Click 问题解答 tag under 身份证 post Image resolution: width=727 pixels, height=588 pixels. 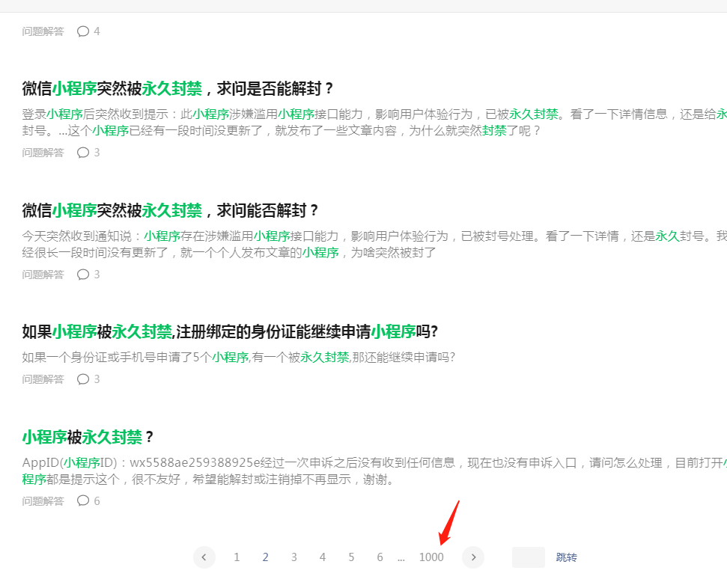pyautogui.click(x=43, y=379)
